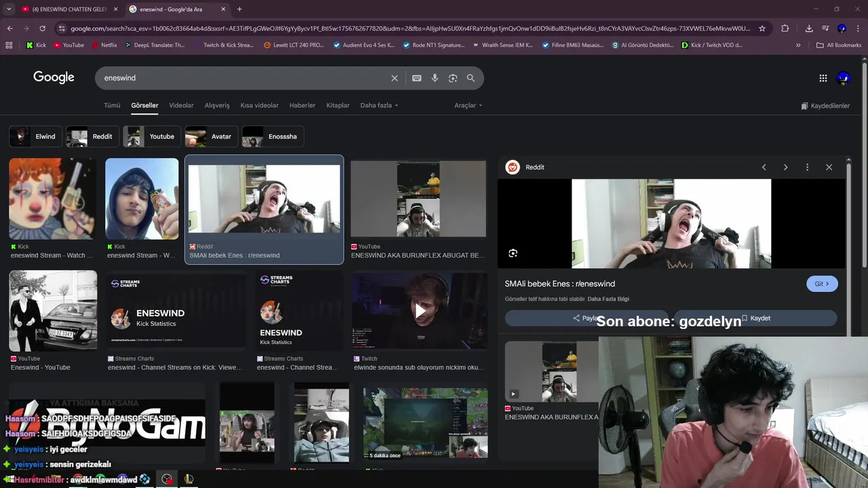Go to previous image in preview panel

[x=764, y=167]
